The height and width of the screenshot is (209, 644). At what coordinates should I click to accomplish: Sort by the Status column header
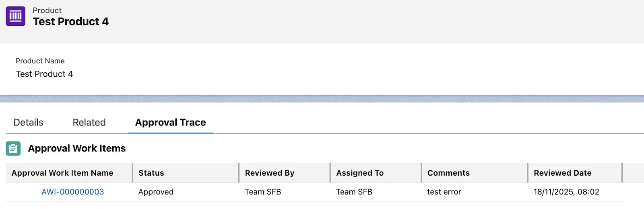click(151, 173)
